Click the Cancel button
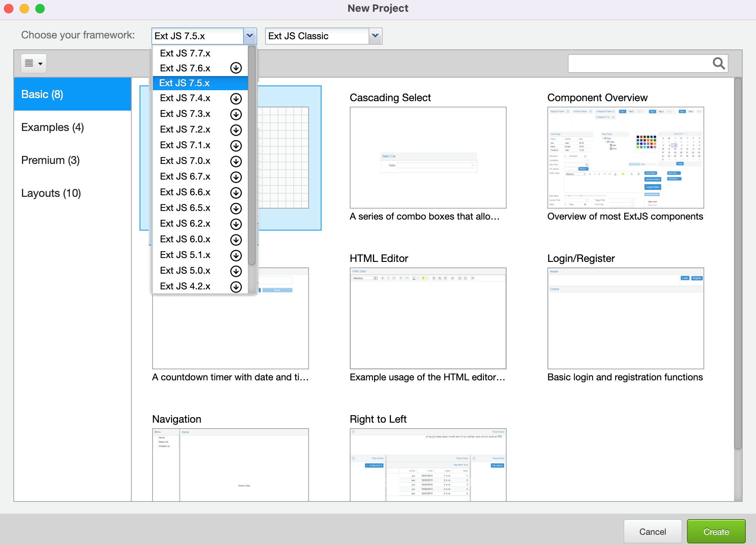 (x=652, y=531)
